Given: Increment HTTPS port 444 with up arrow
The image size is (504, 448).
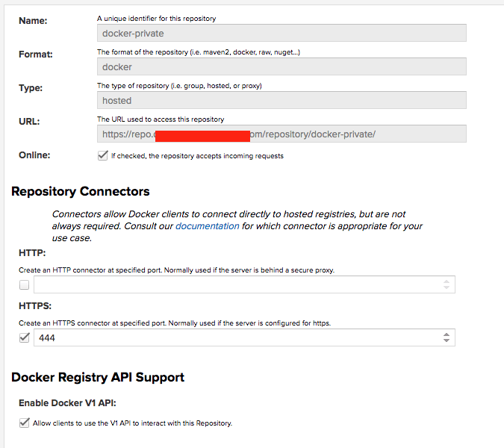Looking at the screenshot, I should (446, 335).
